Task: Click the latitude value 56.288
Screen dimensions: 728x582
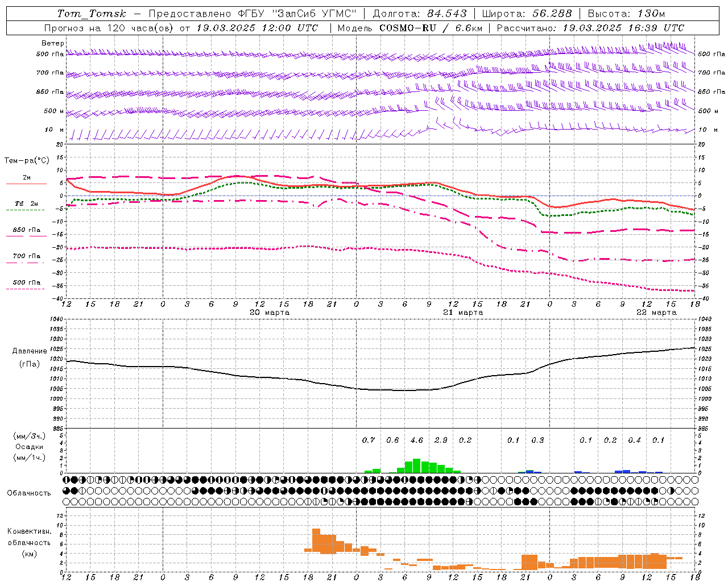Action: [x=552, y=14]
